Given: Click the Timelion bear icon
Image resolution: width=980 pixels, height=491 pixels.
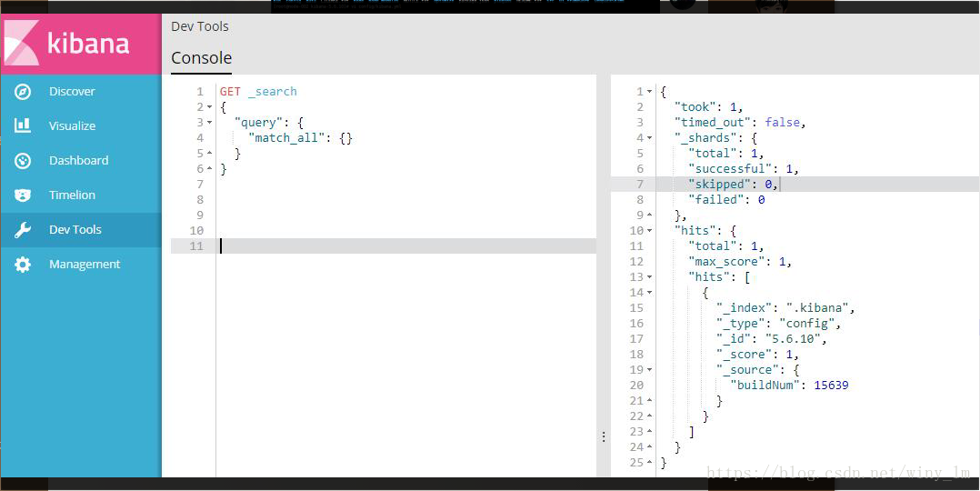Looking at the screenshot, I should [23, 195].
